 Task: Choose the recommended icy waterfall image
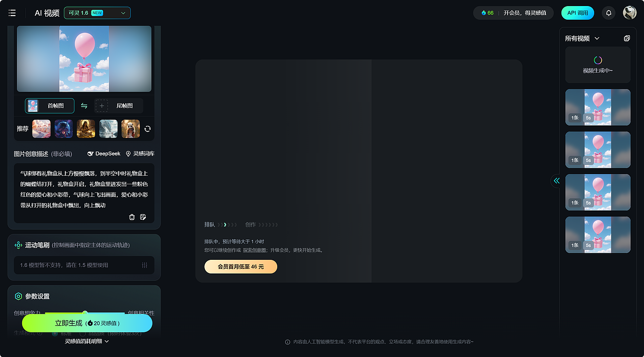click(x=108, y=129)
